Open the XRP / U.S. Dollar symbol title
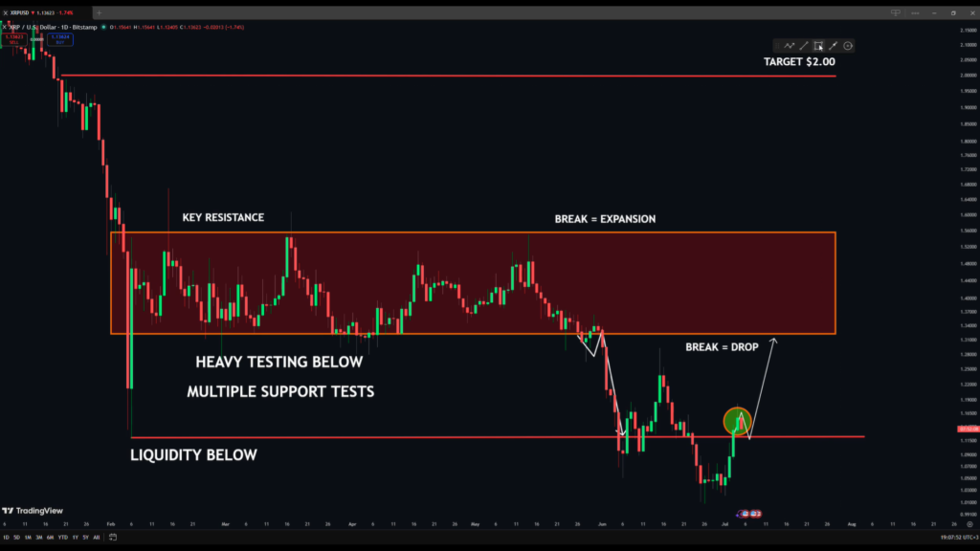This screenshot has height=551, width=980. point(53,27)
